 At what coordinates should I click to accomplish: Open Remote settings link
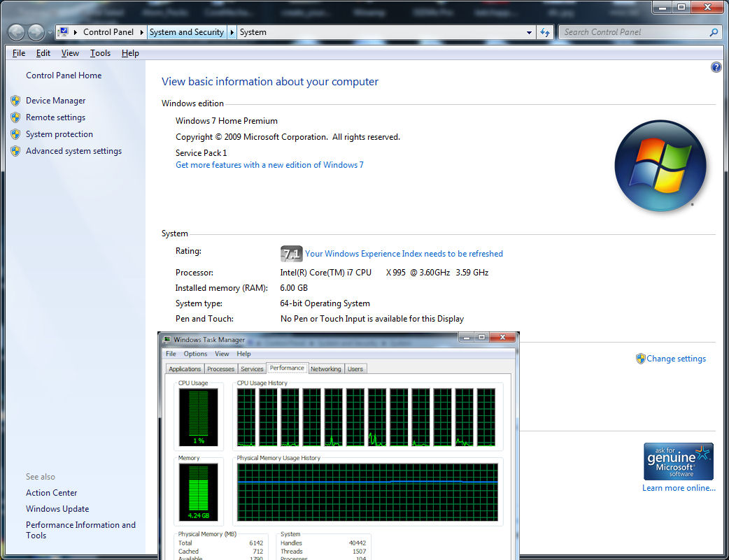[56, 117]
